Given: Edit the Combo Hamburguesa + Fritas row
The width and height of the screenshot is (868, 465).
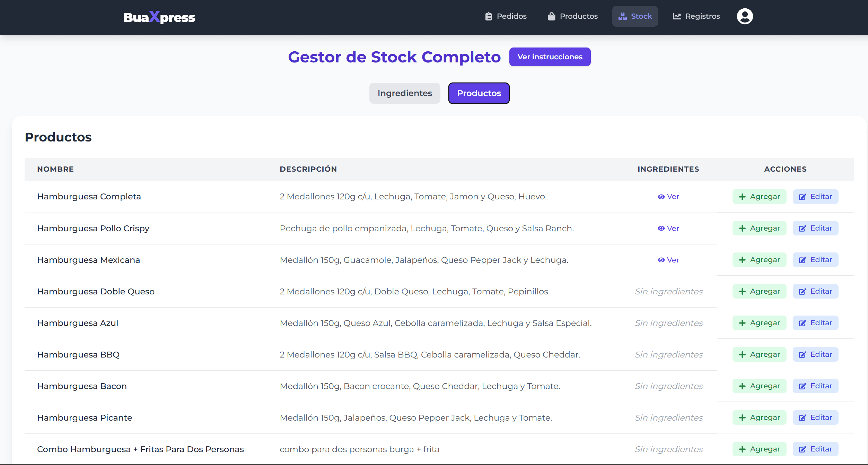Looking at the screenshot, I should [815, 449].
